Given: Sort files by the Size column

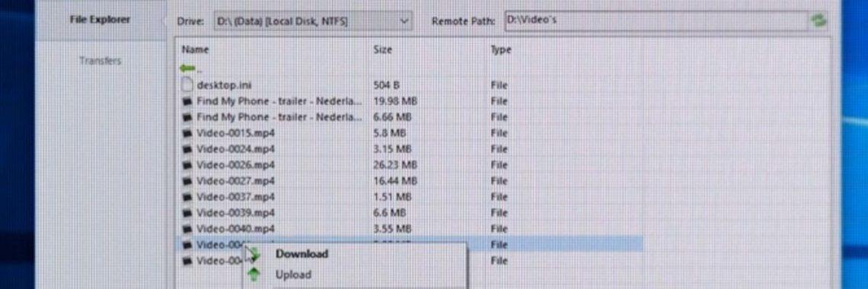Looking at the screenshot, I should 382,49.
